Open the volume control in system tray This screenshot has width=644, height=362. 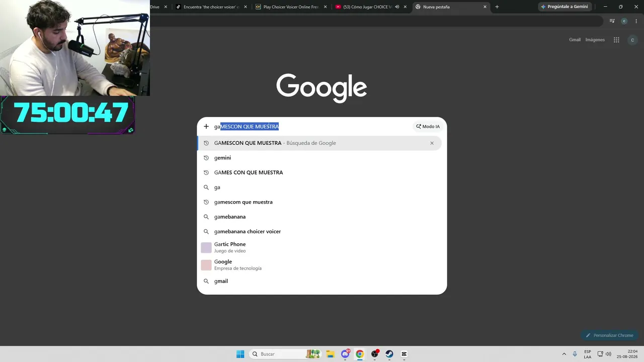(608, 354)
